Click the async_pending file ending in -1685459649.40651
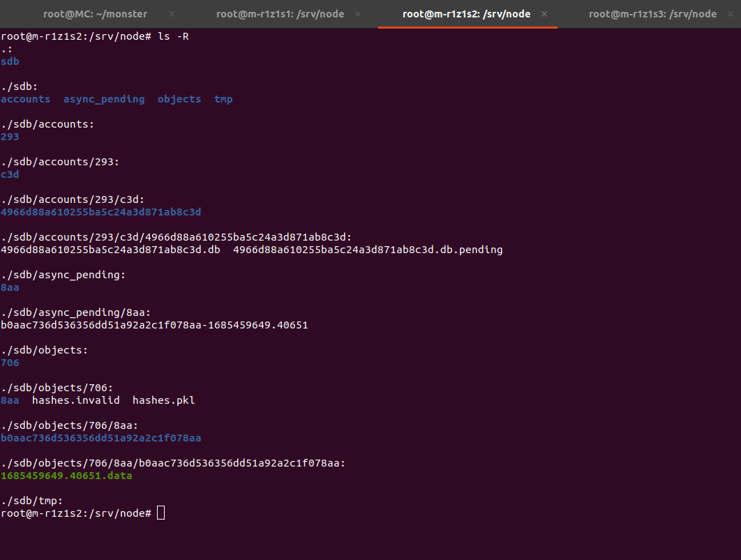741x560 pixels. [154, 325]
